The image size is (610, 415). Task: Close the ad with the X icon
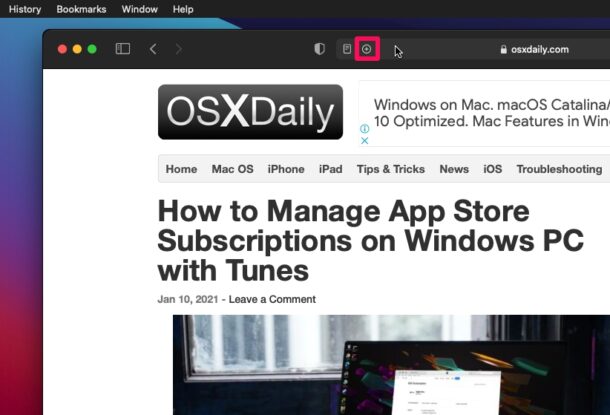tap(365, 141)
